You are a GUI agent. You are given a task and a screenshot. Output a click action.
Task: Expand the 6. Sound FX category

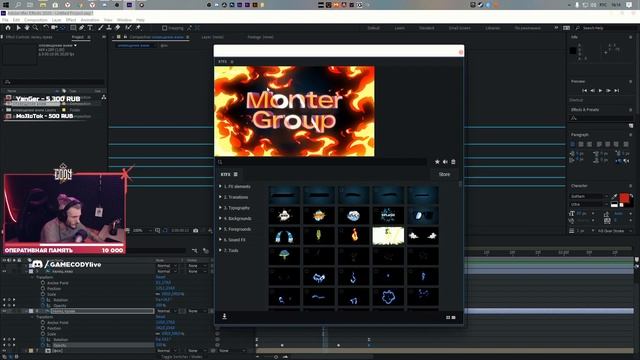(220, 240)
